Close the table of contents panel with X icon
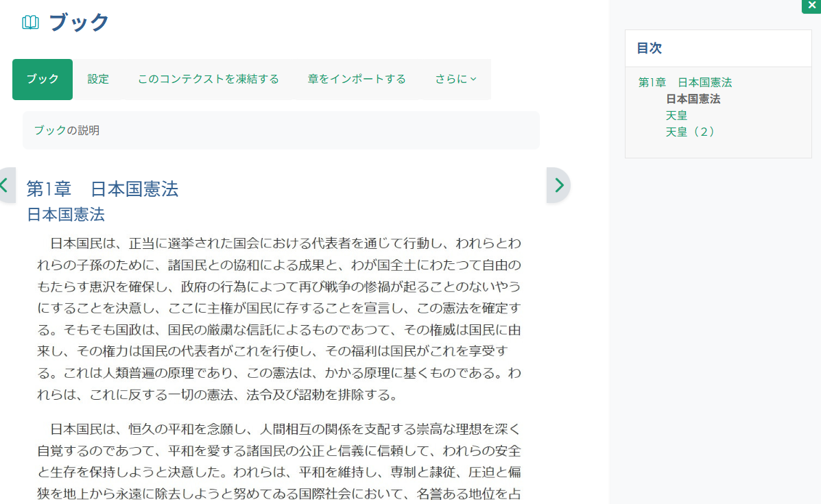Viewport: 821px width, 504px height. (x=811, y=6)
